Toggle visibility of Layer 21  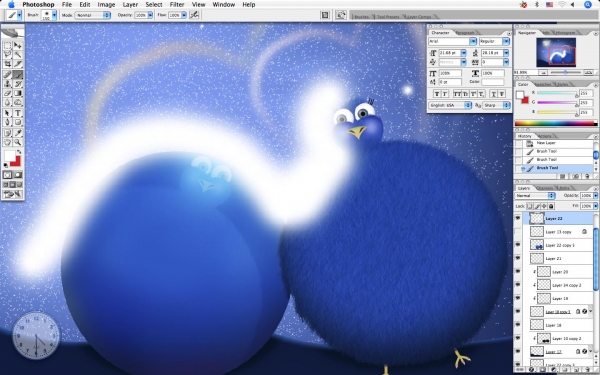(518, 258)
